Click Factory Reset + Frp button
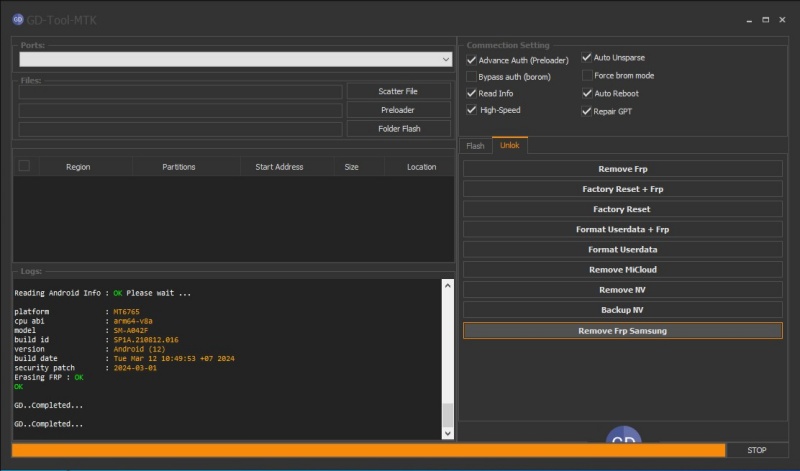Viewport: 800px width, 471px height. (x=622, y=189)
